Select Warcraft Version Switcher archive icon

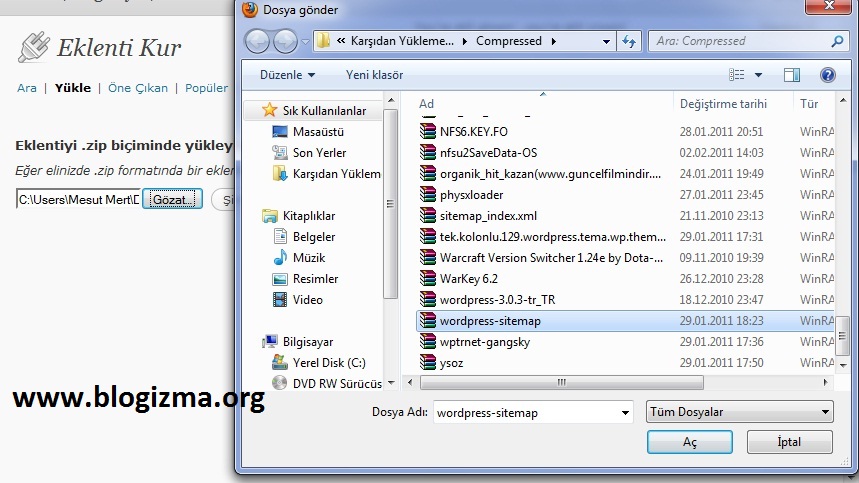click(x=428, y=257)
